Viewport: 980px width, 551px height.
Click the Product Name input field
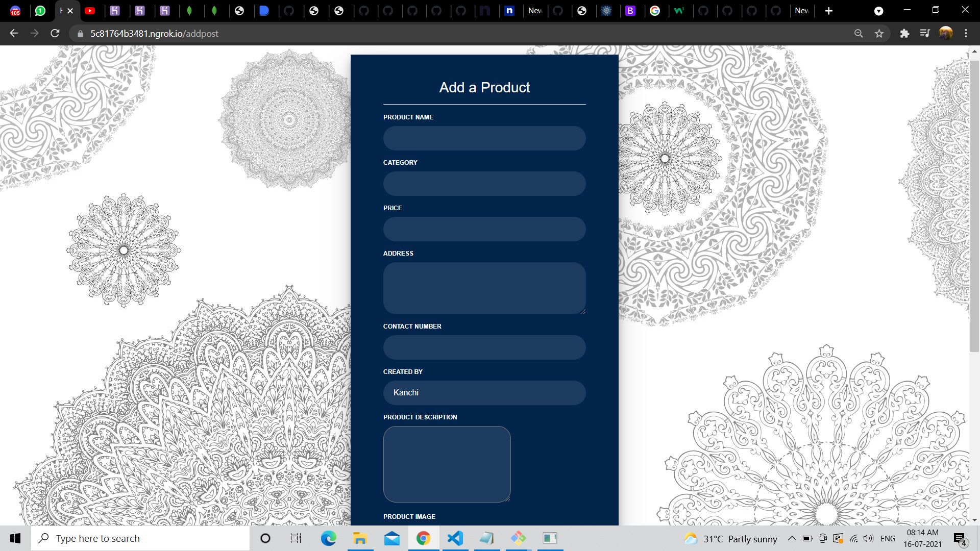[484, 138]
